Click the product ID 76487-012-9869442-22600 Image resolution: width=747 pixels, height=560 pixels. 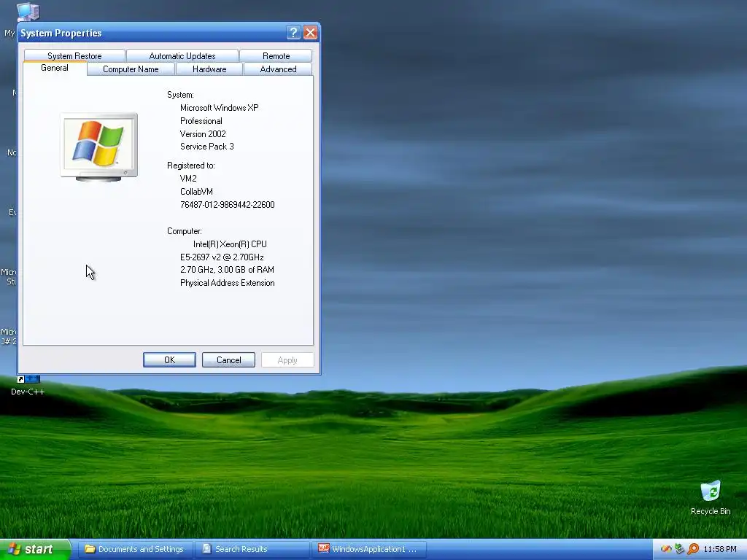[228, 205]
